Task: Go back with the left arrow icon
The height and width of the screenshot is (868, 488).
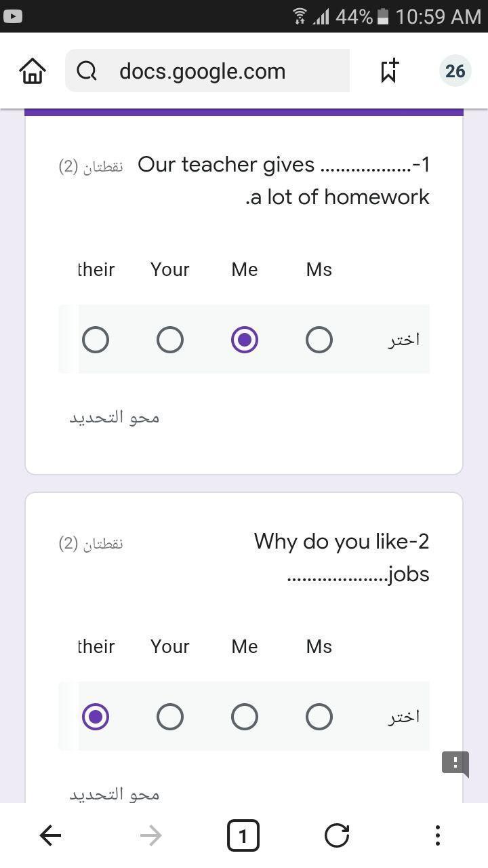Action: [x=51, y=835]
